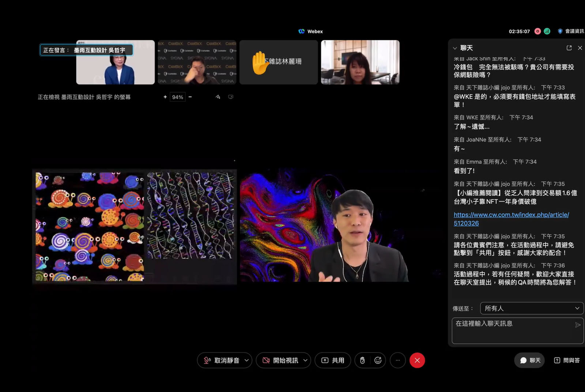Select the CoolBitX participant video thumbnail
585x392 pixels.
tap(197, 62)
